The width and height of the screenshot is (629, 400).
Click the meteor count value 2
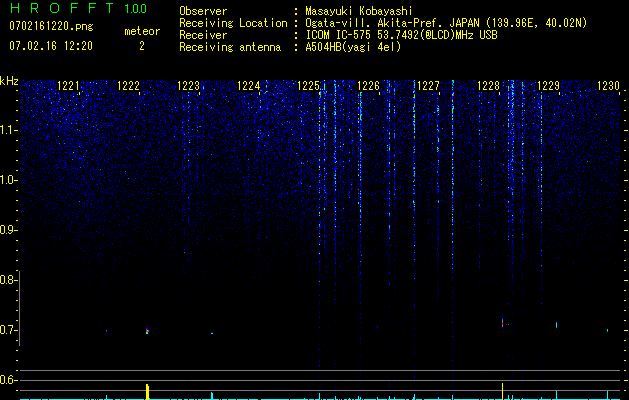pos(142,46)
